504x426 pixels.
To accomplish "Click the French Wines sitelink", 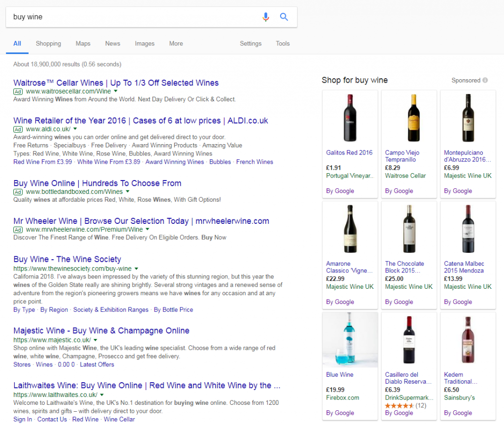I will [x=254, y=162].
